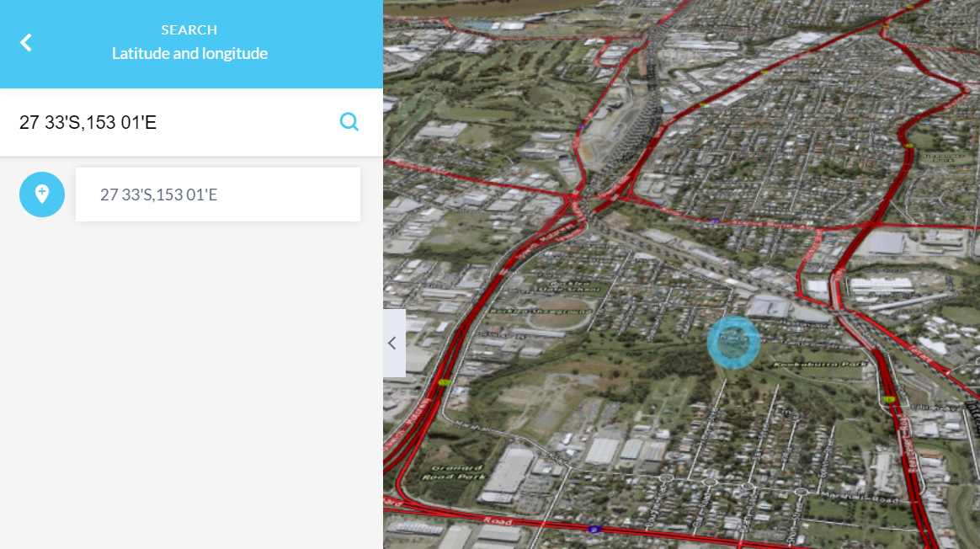Click the Latitude and longitude subtitle

(189, 54)
